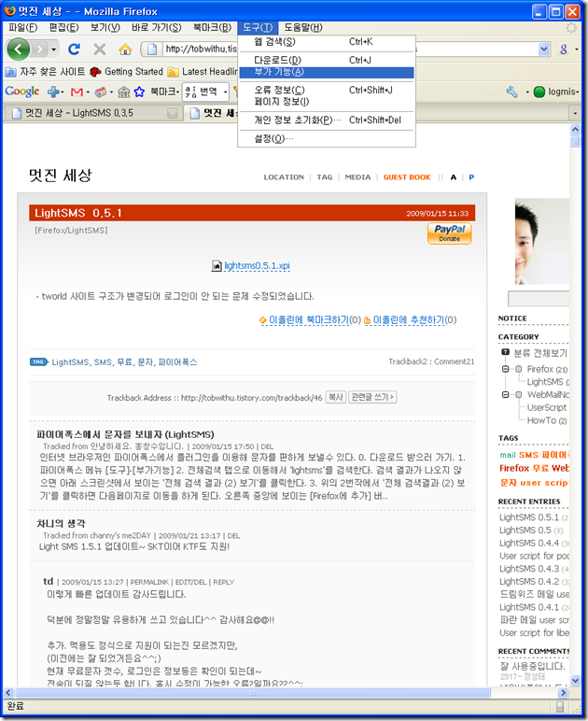Open the 보기(V) menu
588x721 pixels.
105,28
